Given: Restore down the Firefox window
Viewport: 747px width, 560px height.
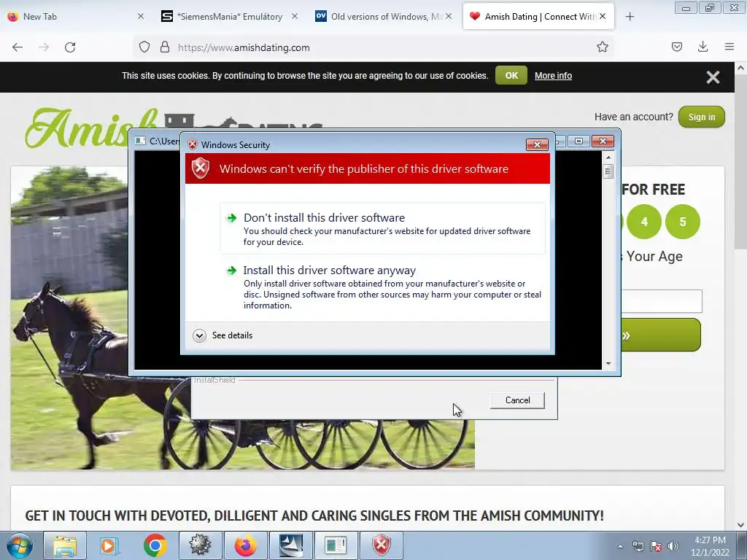Looking at the screenshot, I should [x=710, y=7].
